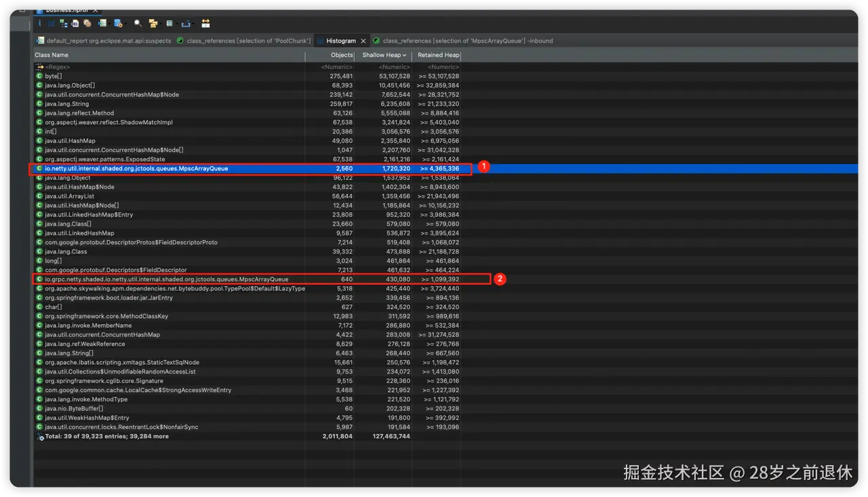Expand the reports icon dropdown arrow
Screen dimensions: 868x497
(110, 24)
